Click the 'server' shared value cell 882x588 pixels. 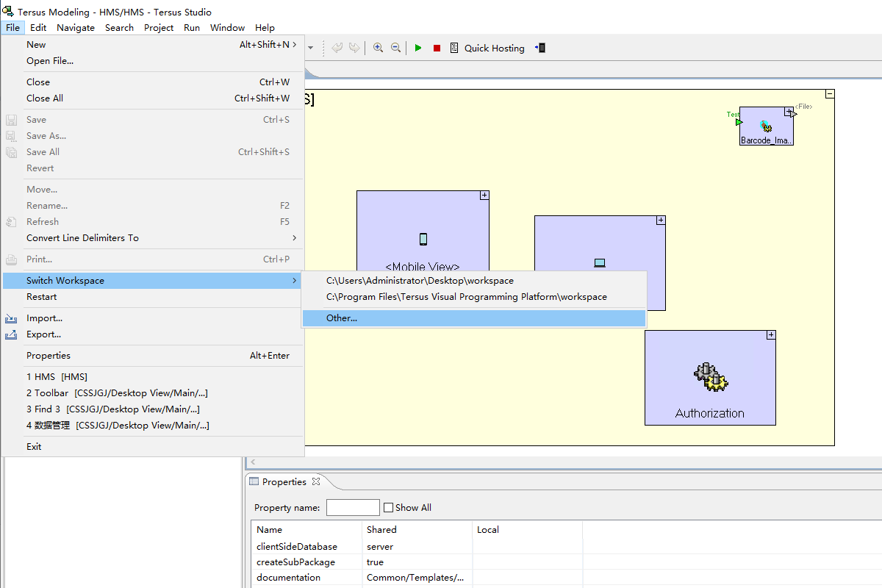coord(417,546)
